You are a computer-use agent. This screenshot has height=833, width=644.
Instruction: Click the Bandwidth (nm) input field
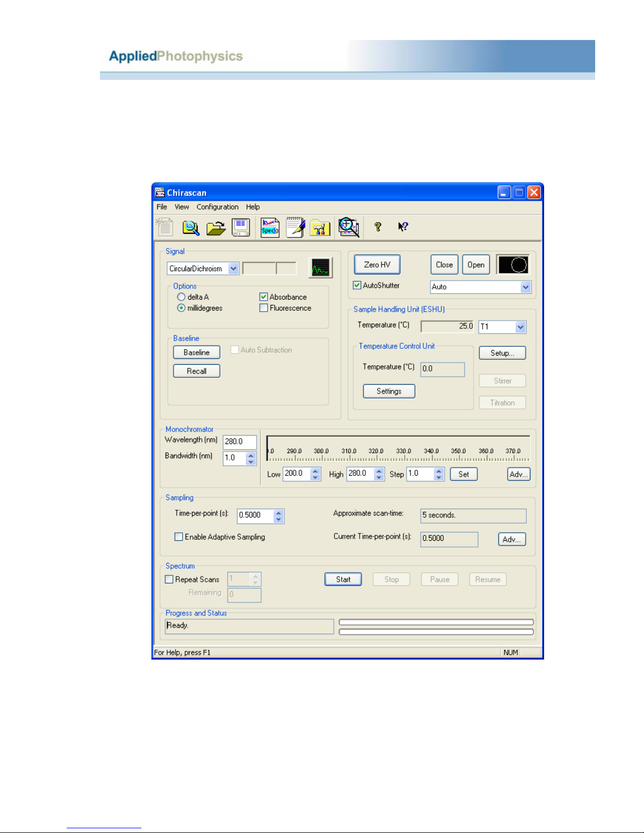coord(234,458)
